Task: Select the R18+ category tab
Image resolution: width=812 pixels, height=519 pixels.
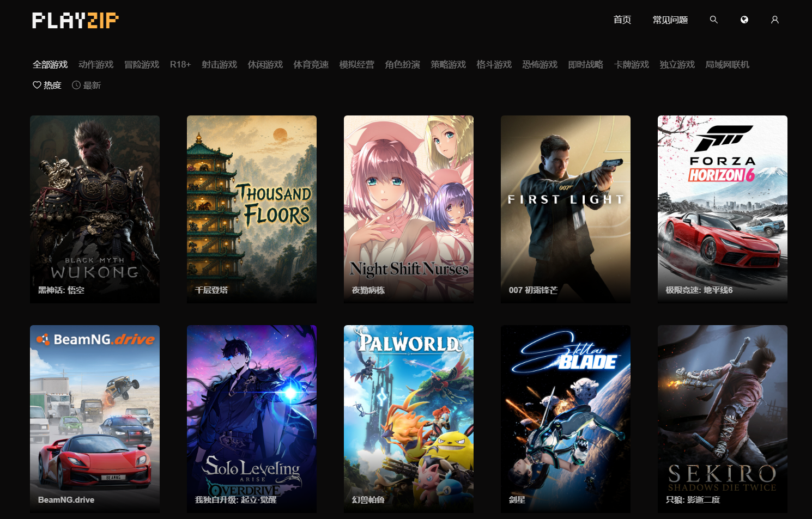Action: (180, 64)
